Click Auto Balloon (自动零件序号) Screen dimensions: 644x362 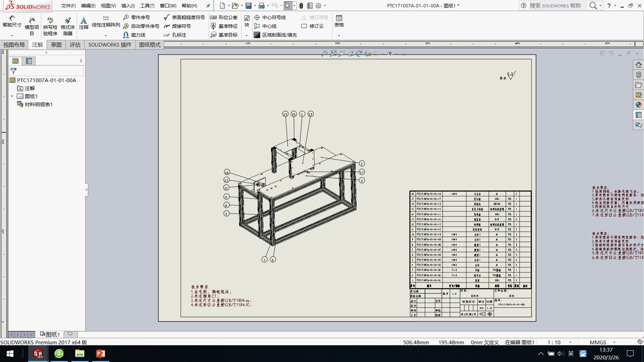(141, 26)
